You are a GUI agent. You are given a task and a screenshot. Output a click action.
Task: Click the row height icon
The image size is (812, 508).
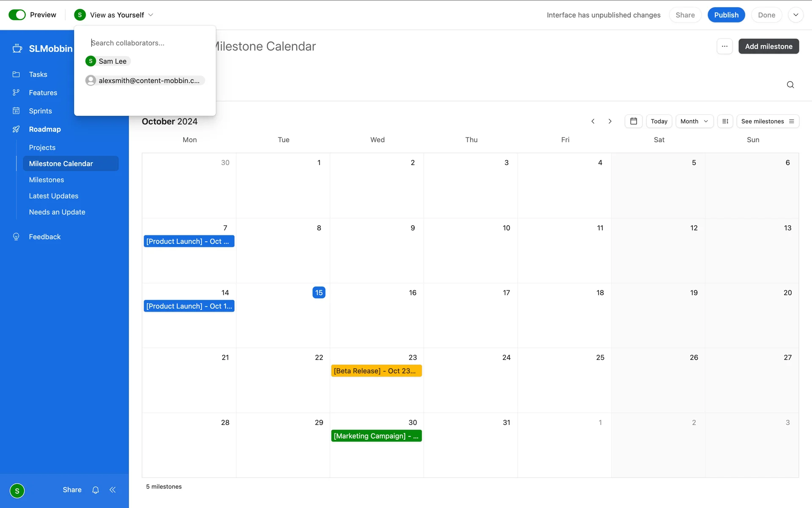pyautogui.click(x=725, y=121)
